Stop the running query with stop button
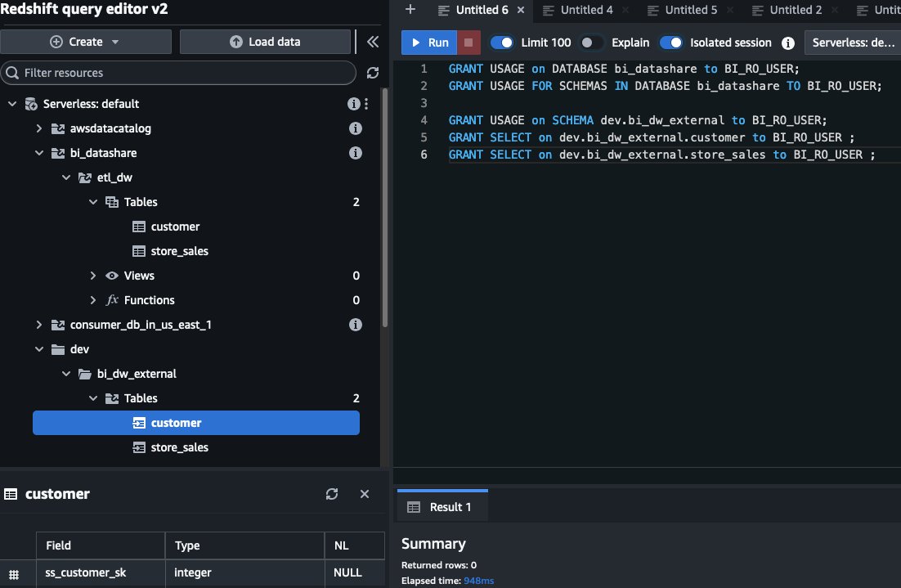Viewport: 901px width, 588px height. pyautogui.click(x=468, y=43)
